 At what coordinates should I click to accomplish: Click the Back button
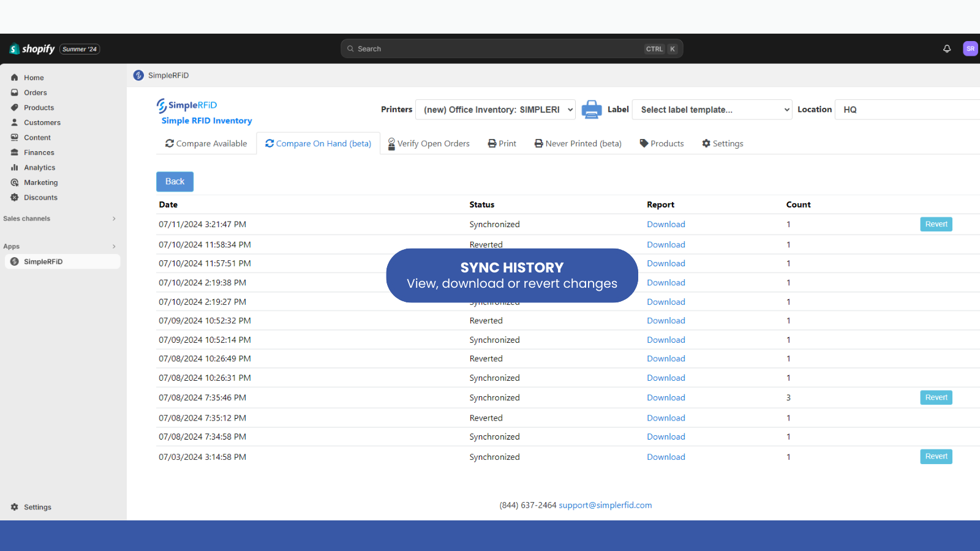[x=175, y=182]
